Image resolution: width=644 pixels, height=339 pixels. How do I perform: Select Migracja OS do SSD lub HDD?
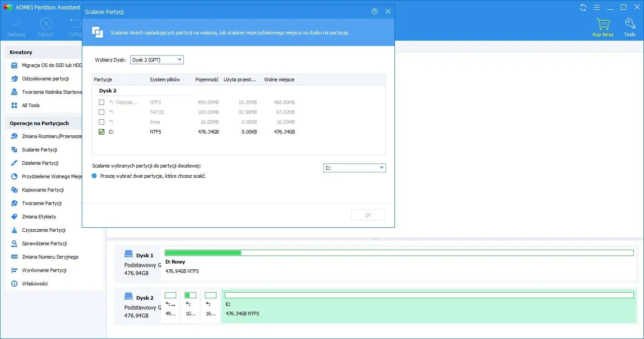pos(51,65)
